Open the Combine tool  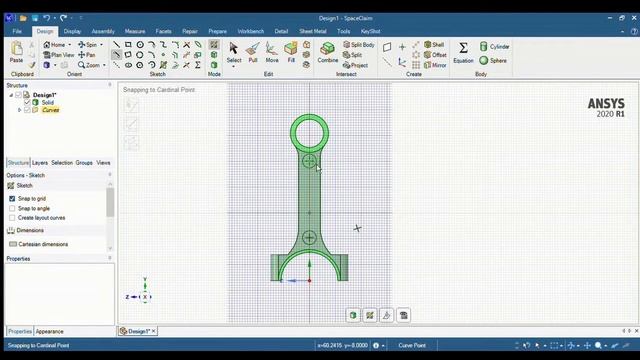coord(328,52)
